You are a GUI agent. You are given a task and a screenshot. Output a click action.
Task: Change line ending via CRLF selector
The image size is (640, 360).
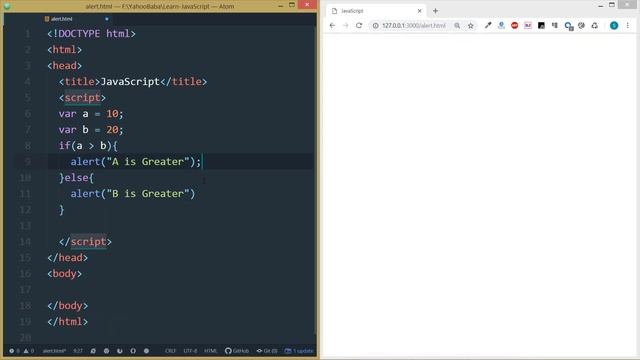click(171, 351)
